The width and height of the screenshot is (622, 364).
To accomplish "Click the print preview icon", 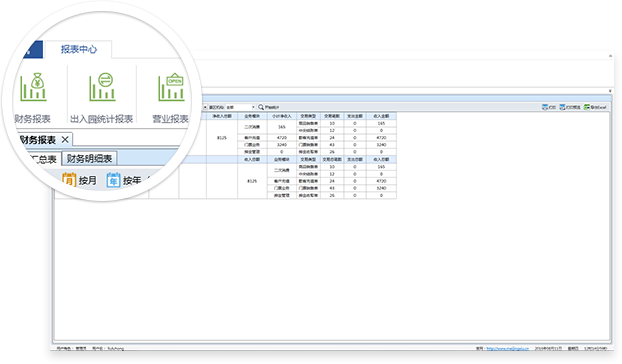I will point(562,107).
